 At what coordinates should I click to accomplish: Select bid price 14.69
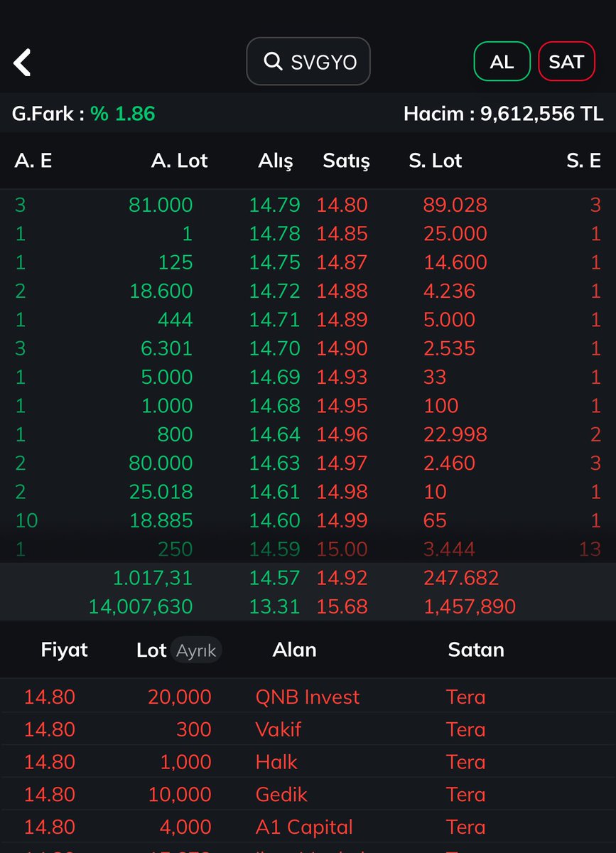click(x=274, y=377)
